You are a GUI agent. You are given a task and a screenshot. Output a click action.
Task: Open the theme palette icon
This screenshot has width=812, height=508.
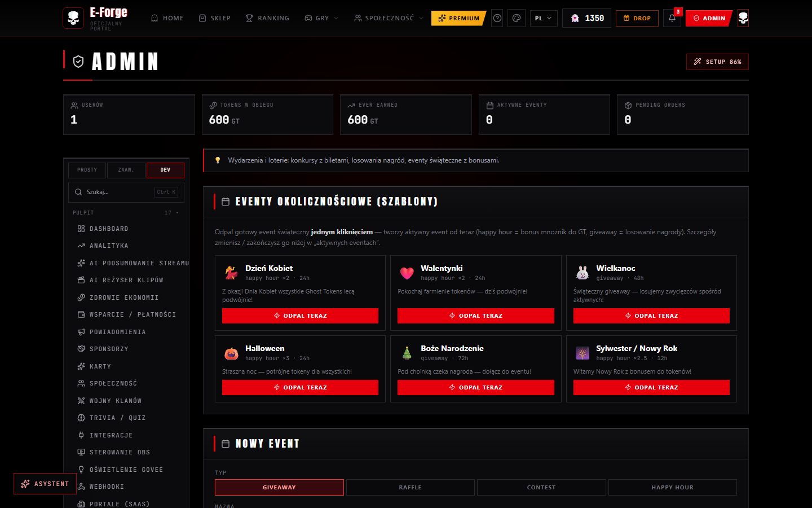point(517,18)
